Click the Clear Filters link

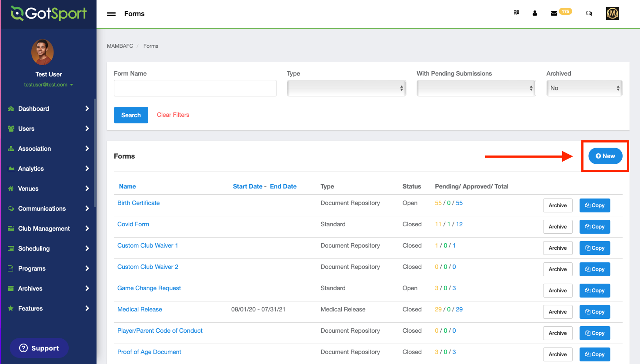(173, 115)
